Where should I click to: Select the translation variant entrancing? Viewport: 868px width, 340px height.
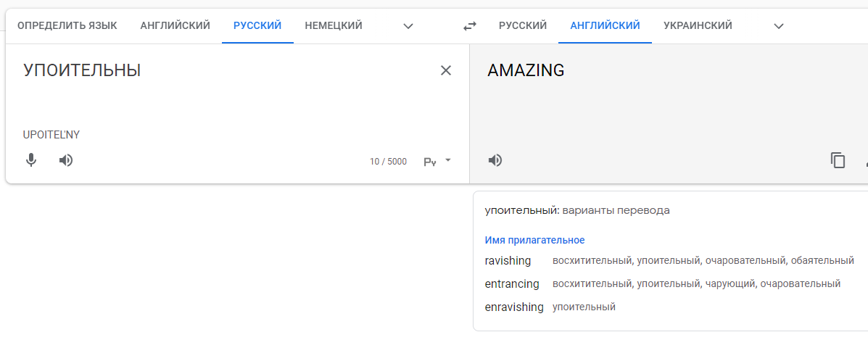click(x=512, y=283)
